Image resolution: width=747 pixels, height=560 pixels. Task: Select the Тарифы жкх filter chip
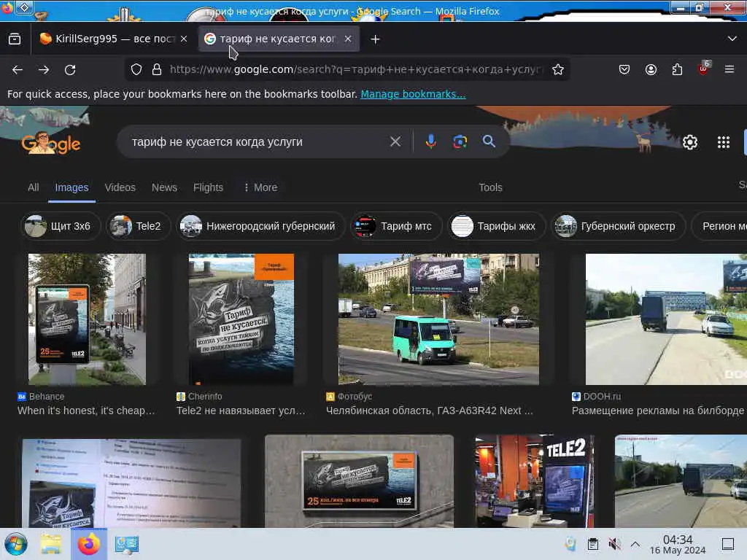pos(496,226)
